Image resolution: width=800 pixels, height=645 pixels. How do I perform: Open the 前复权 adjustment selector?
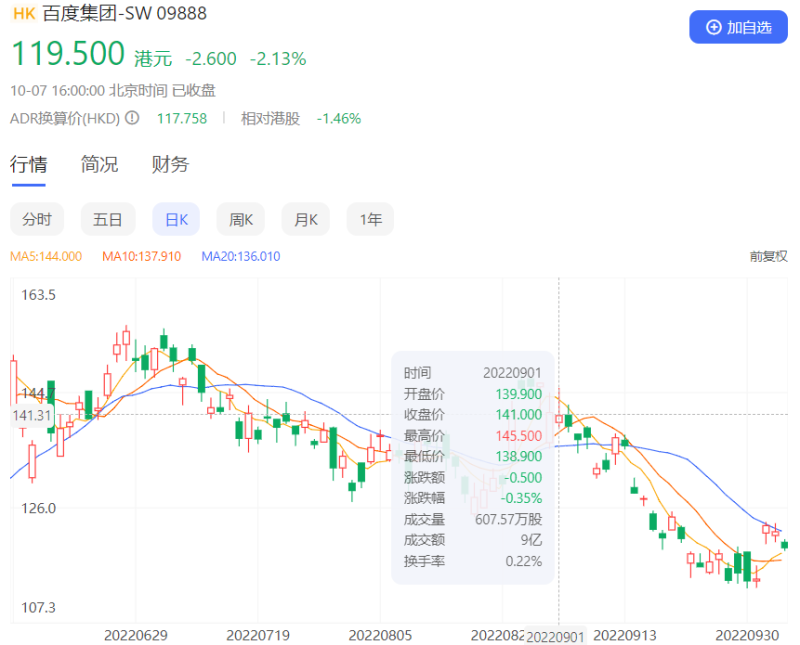point(768,256)
